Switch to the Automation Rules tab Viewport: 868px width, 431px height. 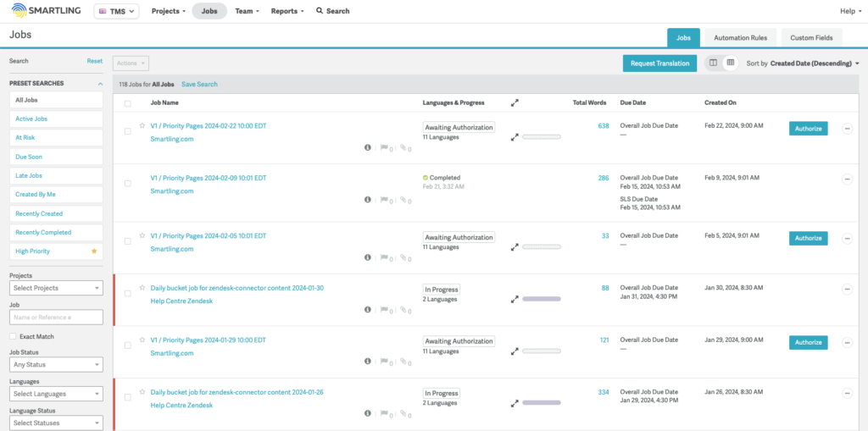[740, 37]
